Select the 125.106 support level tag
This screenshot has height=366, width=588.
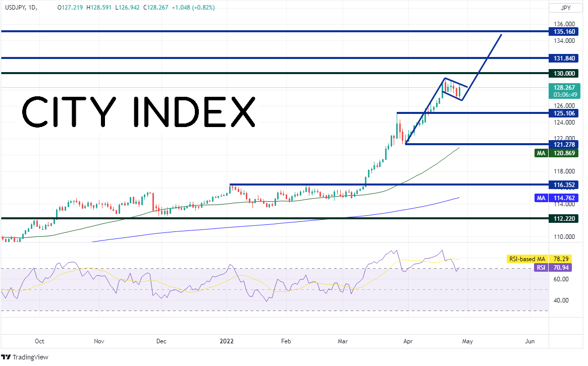[564, 113]
